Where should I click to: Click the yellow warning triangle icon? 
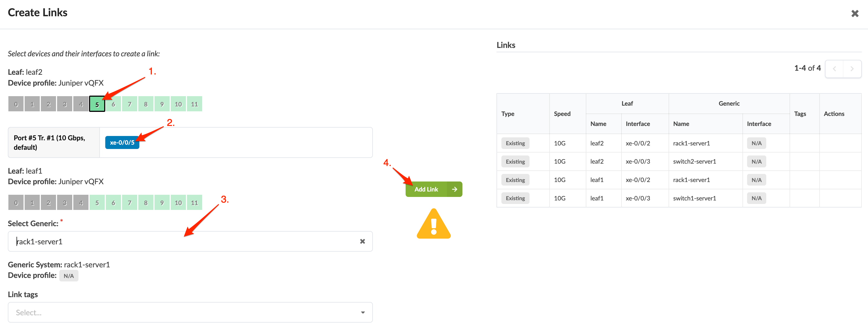point(433,225)
